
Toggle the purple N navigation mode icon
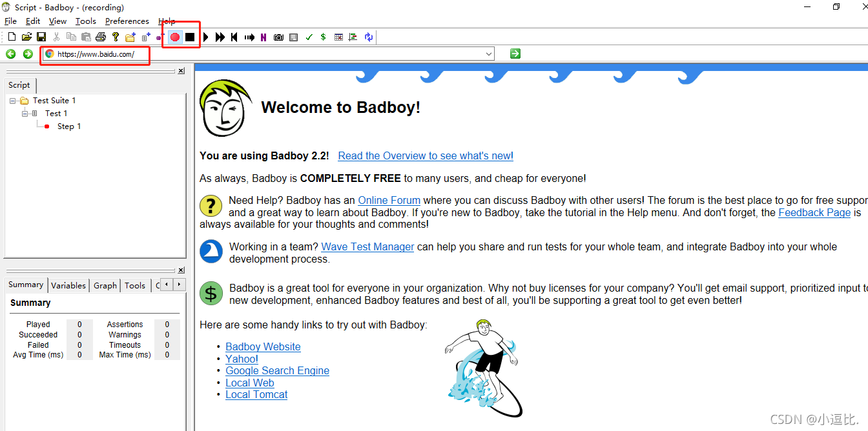(263, 37)
